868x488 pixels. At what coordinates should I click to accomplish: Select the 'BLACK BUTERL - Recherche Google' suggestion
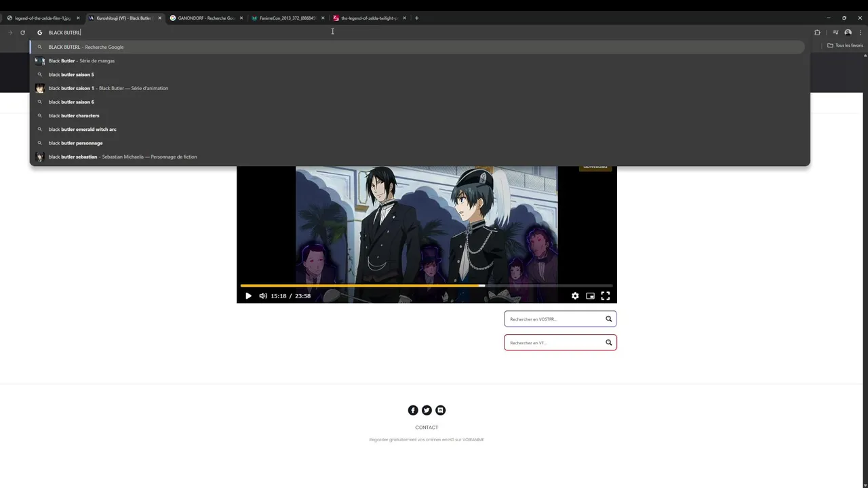coord(417,47)
